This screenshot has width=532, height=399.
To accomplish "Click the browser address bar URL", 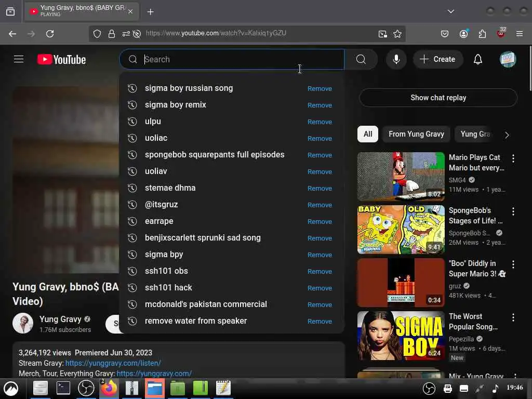I will tap(216, 33).
